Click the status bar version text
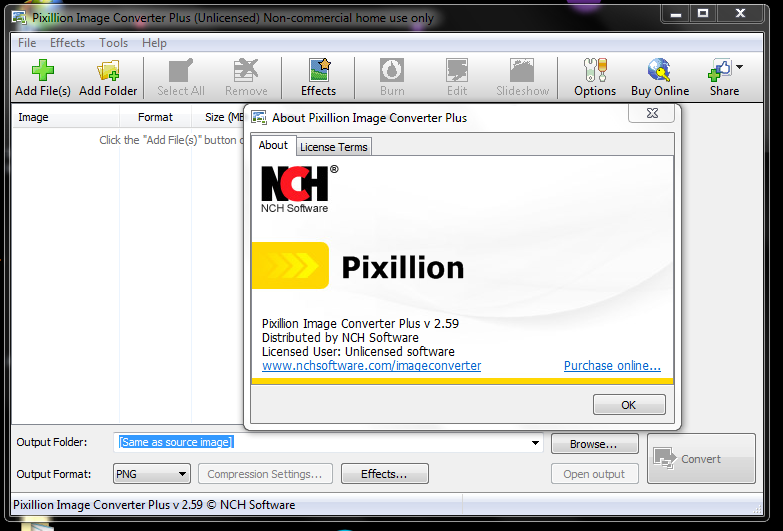The width and height of the screenshot is (783, 531). point(154,505)
